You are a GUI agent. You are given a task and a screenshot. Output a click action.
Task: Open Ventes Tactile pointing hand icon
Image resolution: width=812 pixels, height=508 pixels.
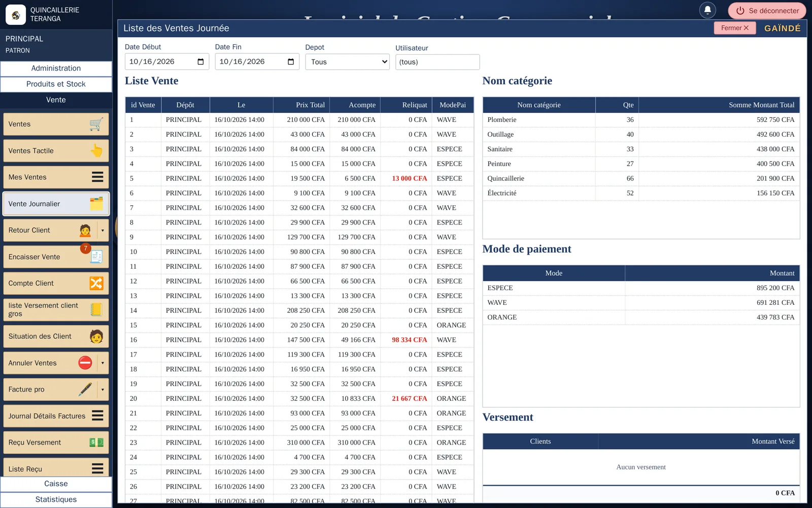tap(96, 150)
